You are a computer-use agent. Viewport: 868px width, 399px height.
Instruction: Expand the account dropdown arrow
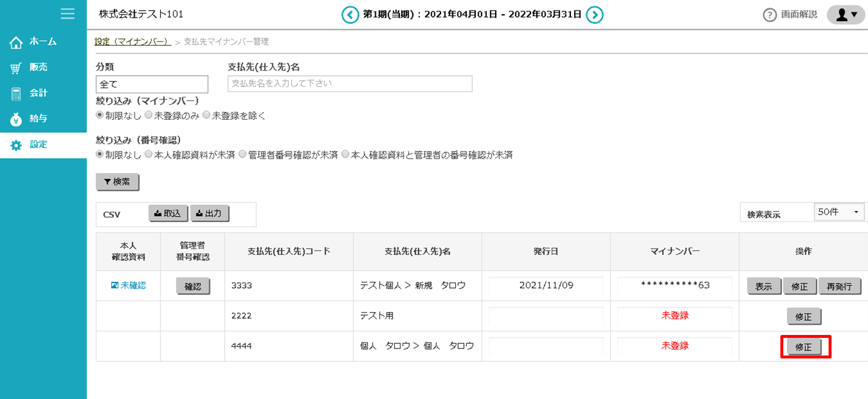854,15
